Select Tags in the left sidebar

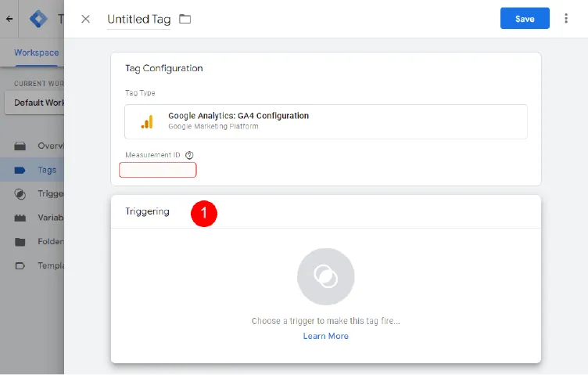tap(46, 170)
